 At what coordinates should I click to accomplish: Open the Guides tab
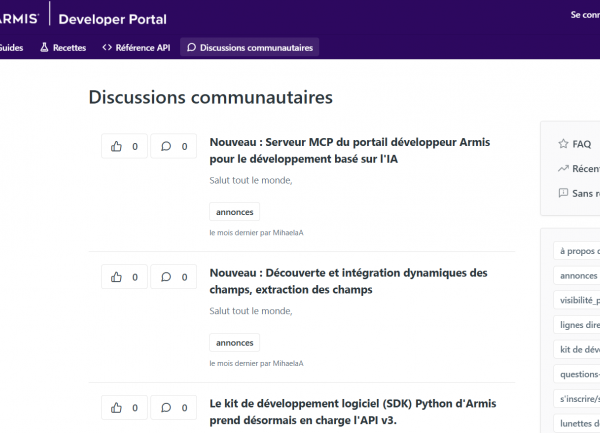(11, 47)
